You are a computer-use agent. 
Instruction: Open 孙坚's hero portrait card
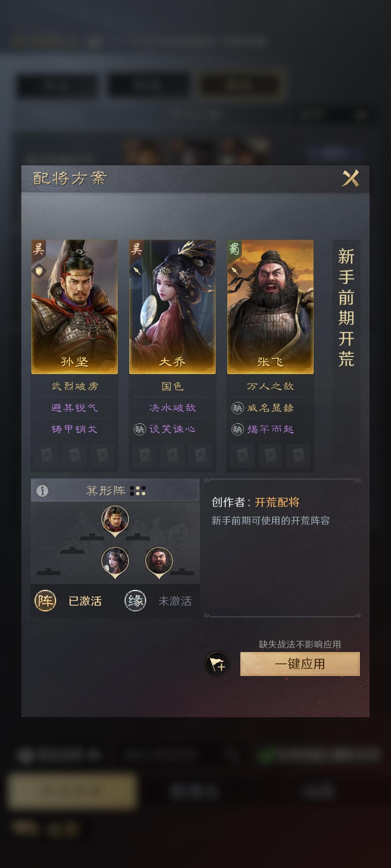point(75,307)
